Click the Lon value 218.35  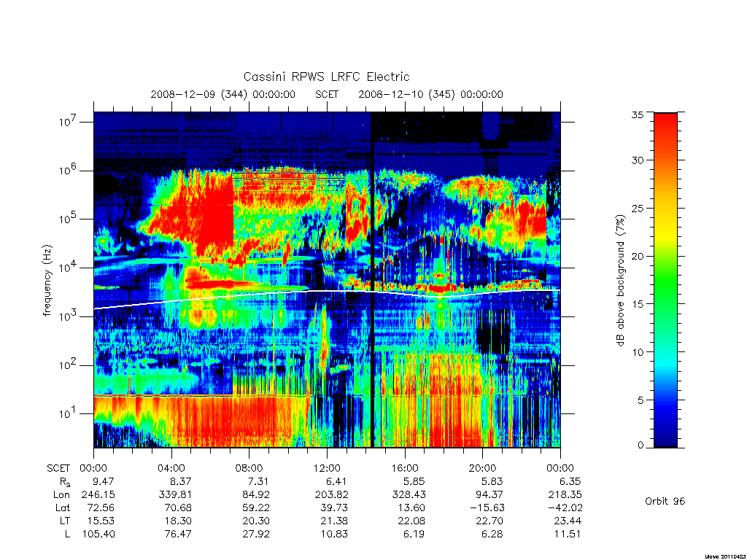pos(565,495)
